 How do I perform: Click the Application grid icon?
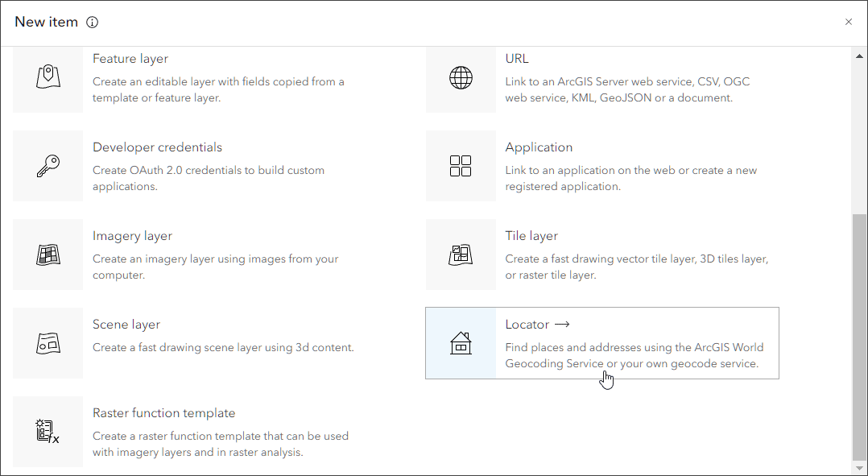coord(461,166)
